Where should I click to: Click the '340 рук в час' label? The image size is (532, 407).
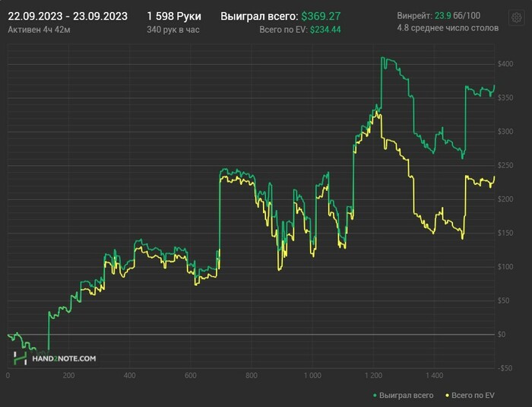coord(173,30)
